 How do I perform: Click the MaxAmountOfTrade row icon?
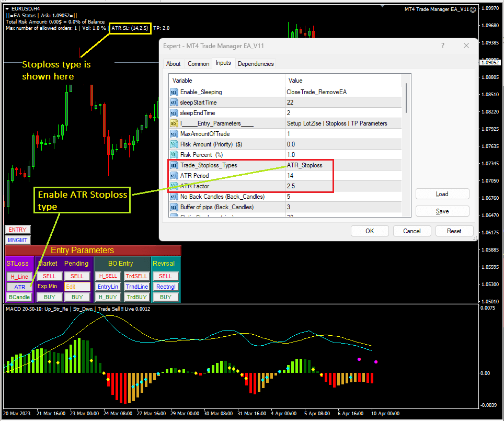coord(174,134)
